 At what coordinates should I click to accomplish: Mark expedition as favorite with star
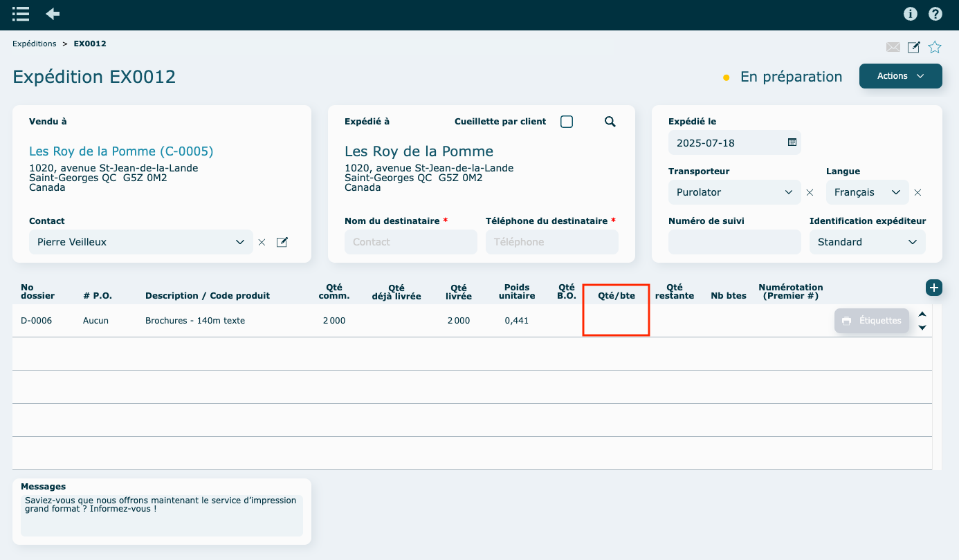point(935,47)
